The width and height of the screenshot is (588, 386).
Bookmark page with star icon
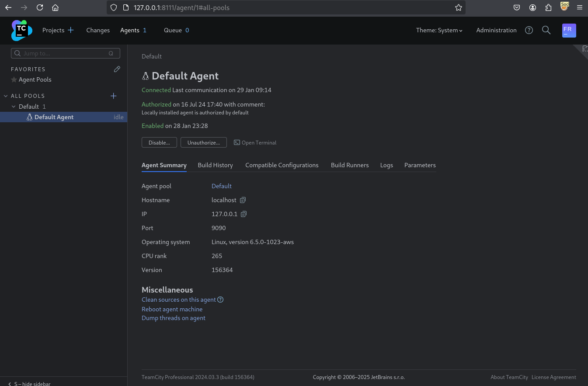(x=458, y=7)
